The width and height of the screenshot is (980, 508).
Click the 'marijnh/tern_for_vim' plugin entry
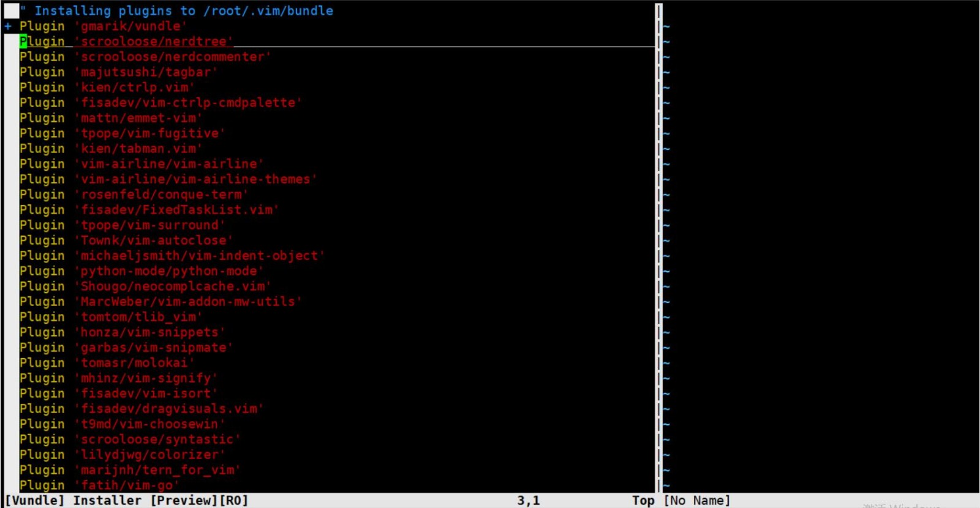130,470
